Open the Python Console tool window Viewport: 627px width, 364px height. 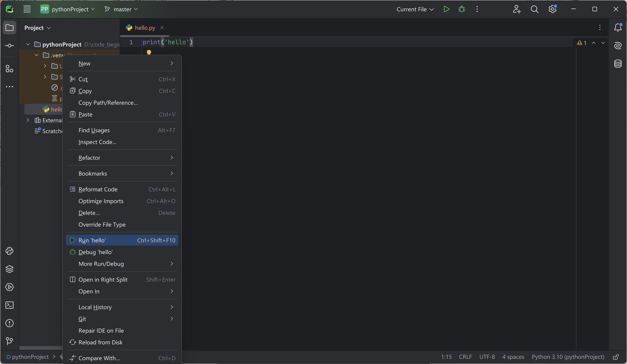(9, 251)
